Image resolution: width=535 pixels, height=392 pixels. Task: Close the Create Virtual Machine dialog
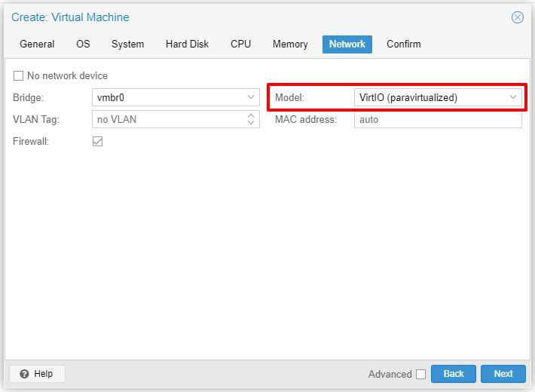tap(517, 17)
